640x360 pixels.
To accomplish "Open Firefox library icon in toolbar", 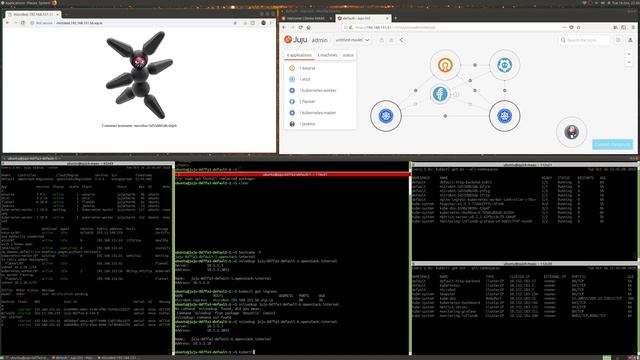I will (x=616, y=27).
